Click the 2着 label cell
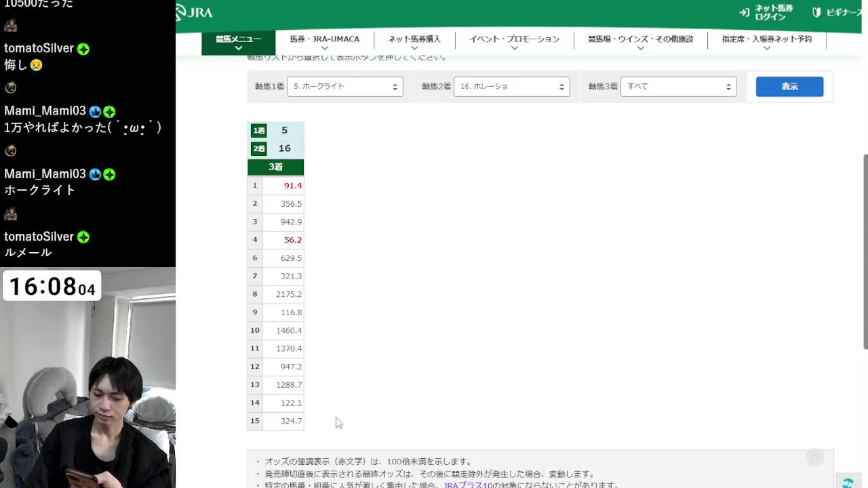The width and height of the screenshot is (868, 488). 258,148
